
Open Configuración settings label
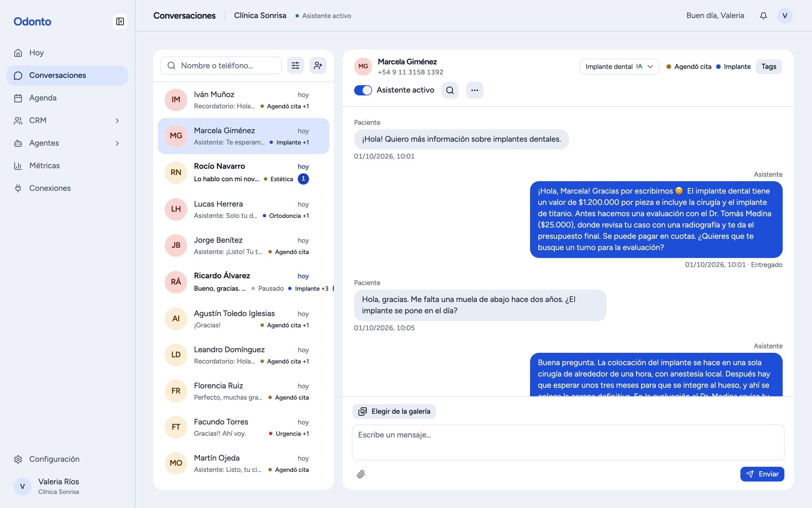[54, 459]
